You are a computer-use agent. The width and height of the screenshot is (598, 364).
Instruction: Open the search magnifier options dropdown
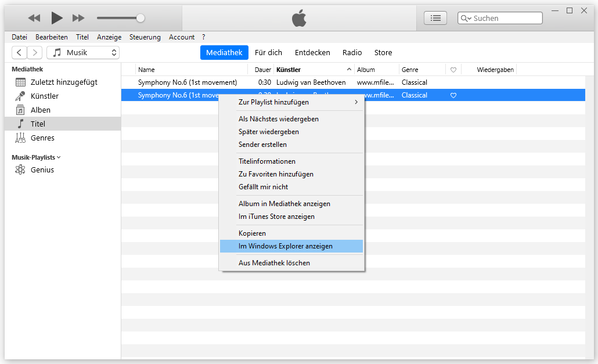click(x=466, y=19)
